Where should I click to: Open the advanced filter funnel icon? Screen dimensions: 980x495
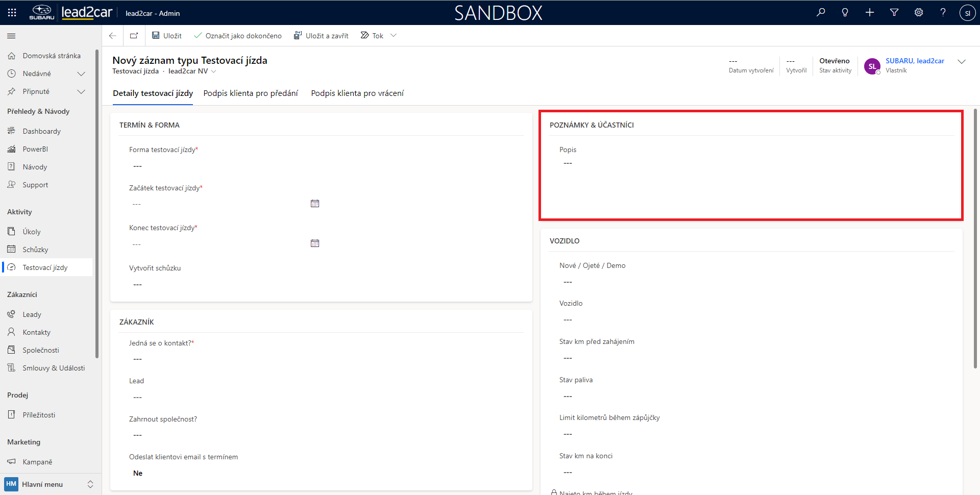tap(894, 13)
